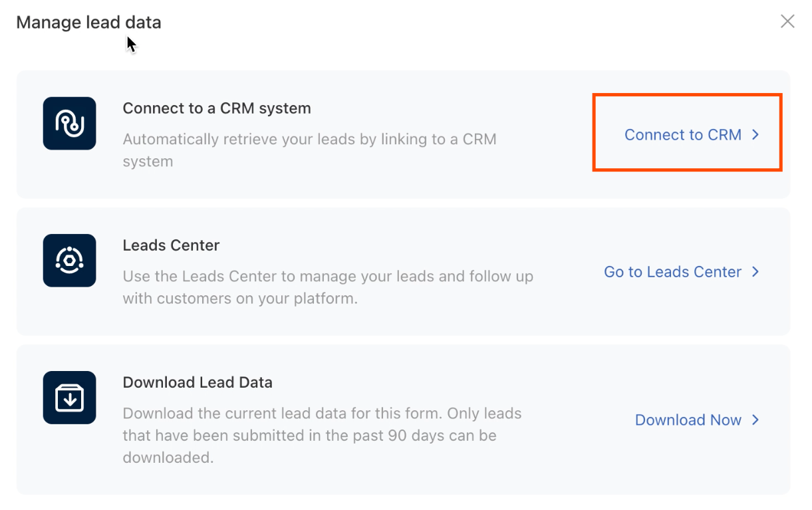
Task: Click the chevron beside Connect to CRM
Action: click(755, 135)
